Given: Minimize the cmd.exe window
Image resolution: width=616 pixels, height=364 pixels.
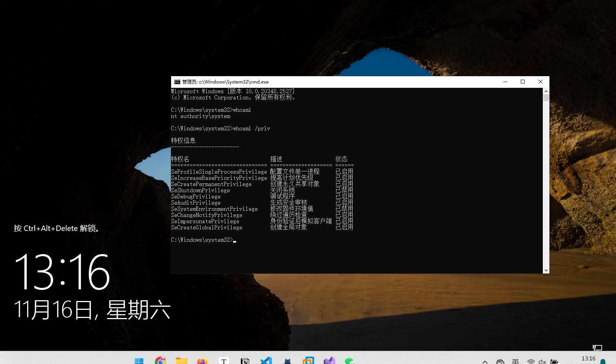Looking at the screenshot, I should coord(505,82).
